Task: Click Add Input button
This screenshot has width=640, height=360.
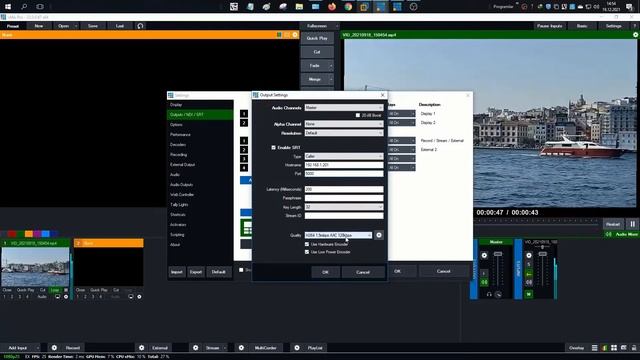Action: (x=18, y=348)
